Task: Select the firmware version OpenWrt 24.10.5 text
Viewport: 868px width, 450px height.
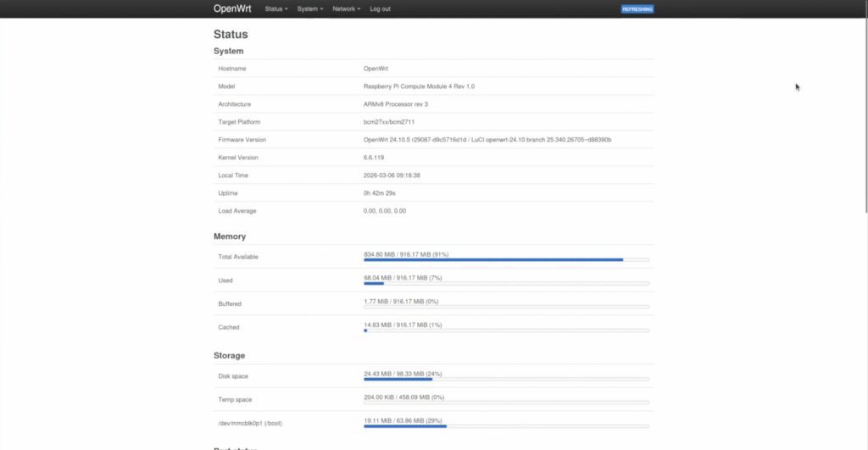Action: point(487,140)
